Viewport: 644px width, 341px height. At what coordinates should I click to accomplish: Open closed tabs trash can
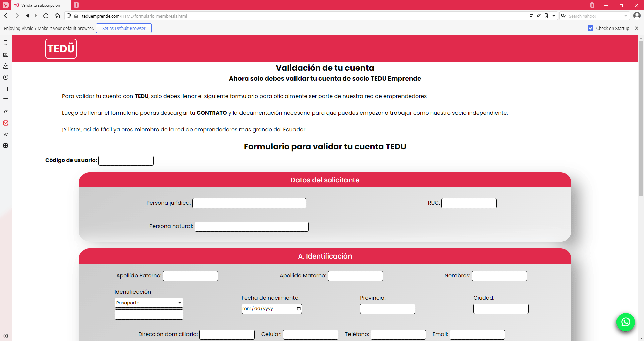[592, 5]
